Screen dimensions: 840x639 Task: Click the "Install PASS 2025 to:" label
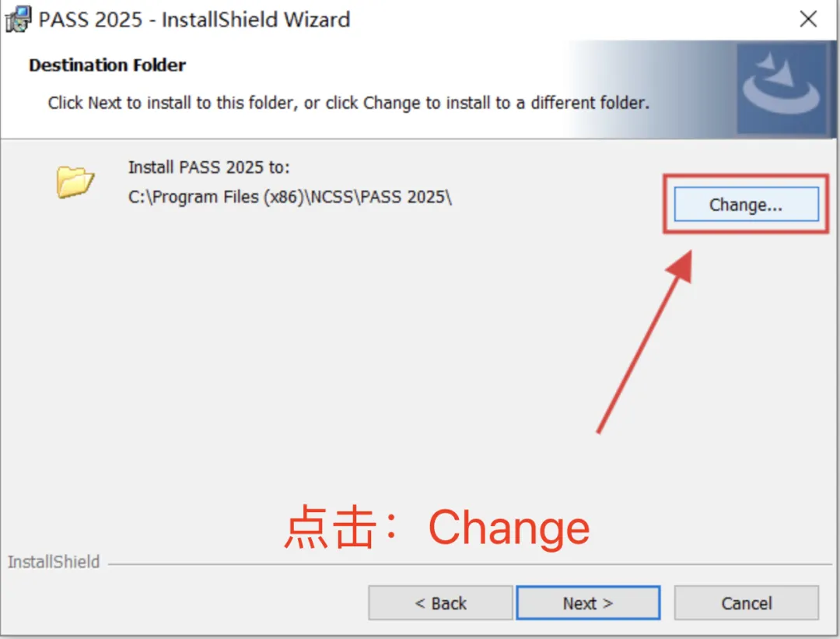(x=209, y=167)
